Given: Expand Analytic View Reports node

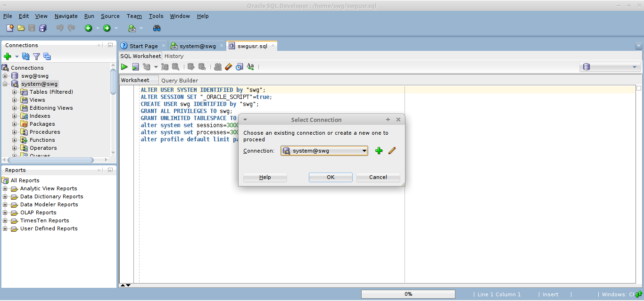Looking at the screenshot, I should point(5,188).
